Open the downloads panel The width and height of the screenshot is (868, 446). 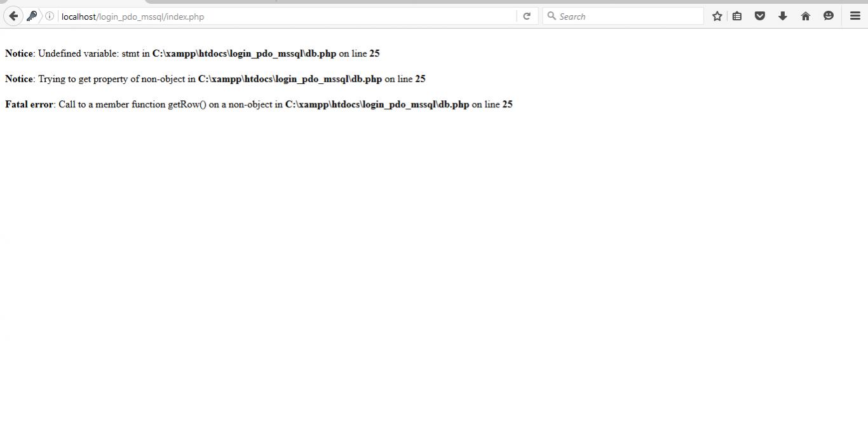782,16
